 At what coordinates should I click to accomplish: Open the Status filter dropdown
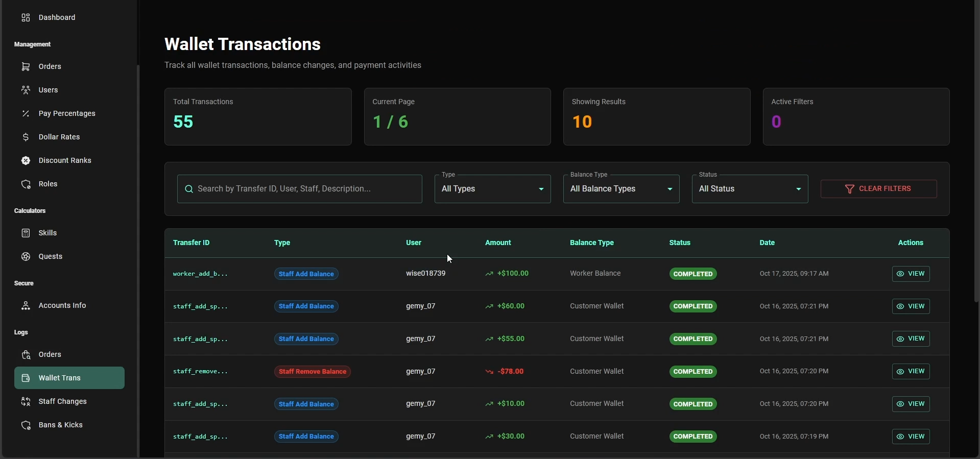point(750,189)
